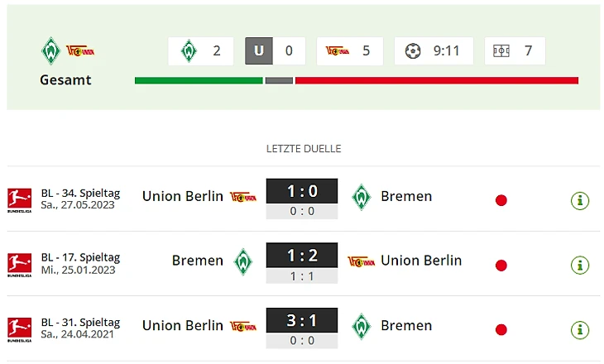Click the green Bremen wins bar segment
This screenshot has width=604, height=364.
tap(199, 80)
